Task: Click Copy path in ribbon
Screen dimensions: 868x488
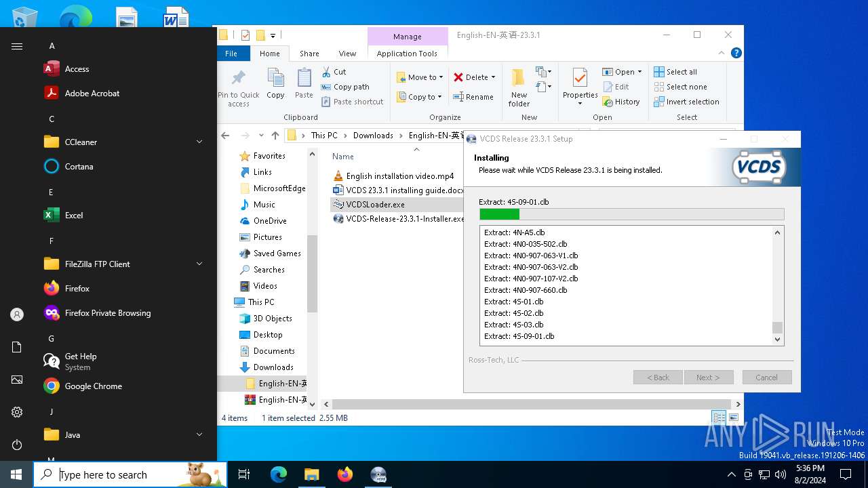Action: click(345, 87)
